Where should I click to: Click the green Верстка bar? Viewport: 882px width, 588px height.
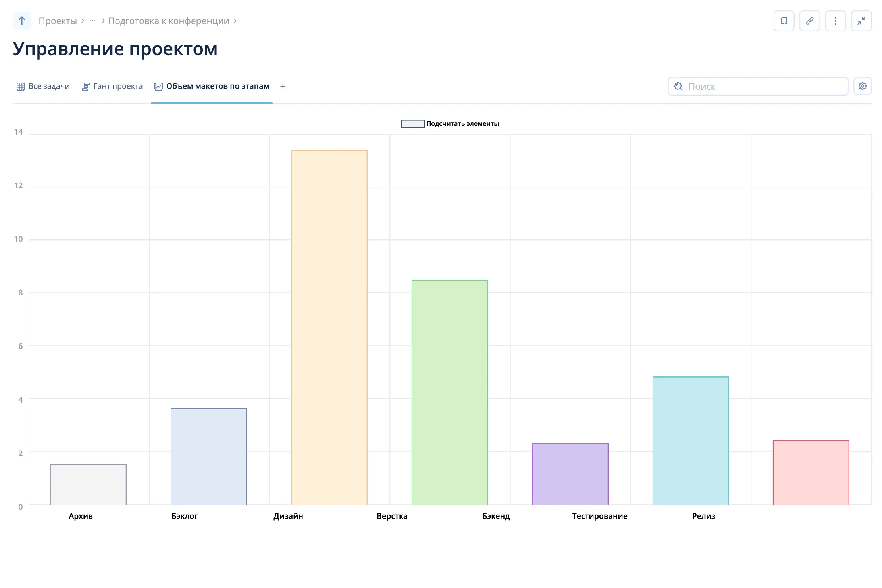[450, 393]
